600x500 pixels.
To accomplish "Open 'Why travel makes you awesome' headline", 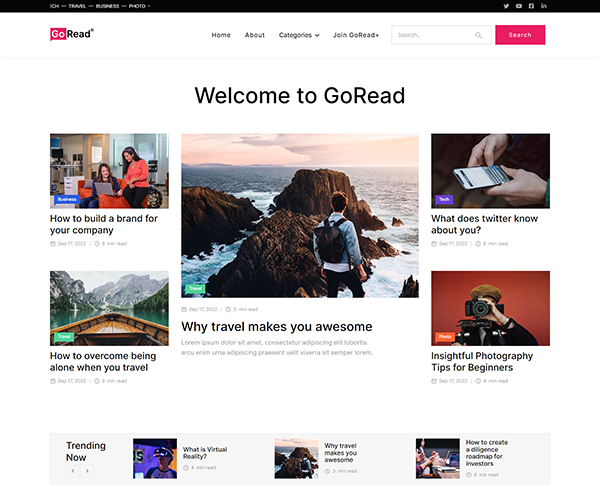I will coord(277,327).
